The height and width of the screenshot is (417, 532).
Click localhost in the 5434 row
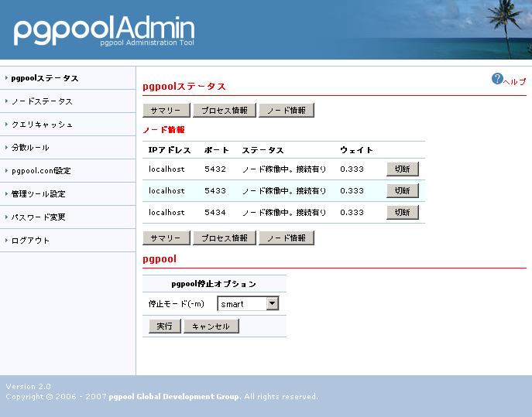pyautogui.click(x=166, y=212)
